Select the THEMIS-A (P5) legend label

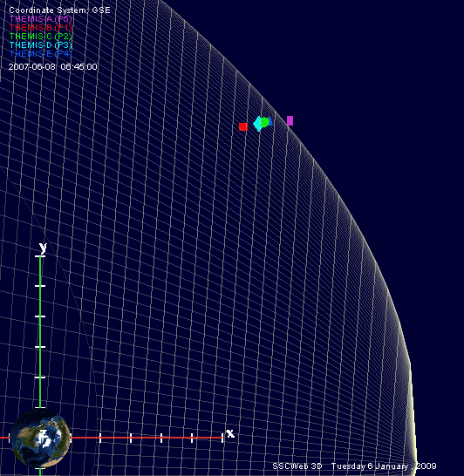coord(41,19)
